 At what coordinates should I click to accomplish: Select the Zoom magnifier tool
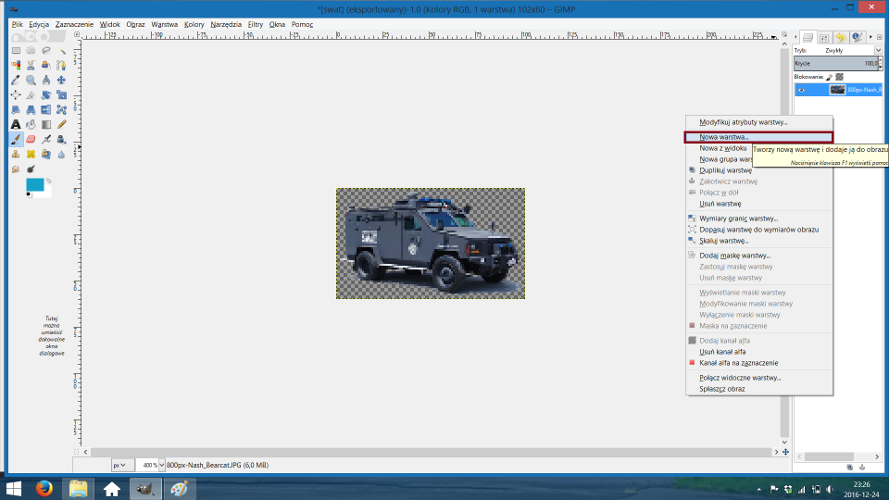coord(31,79)
